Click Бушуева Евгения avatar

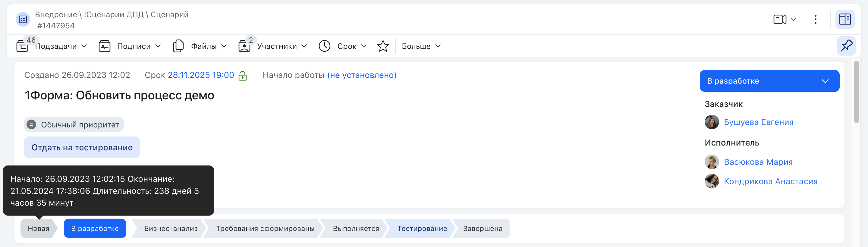(712, 122)
